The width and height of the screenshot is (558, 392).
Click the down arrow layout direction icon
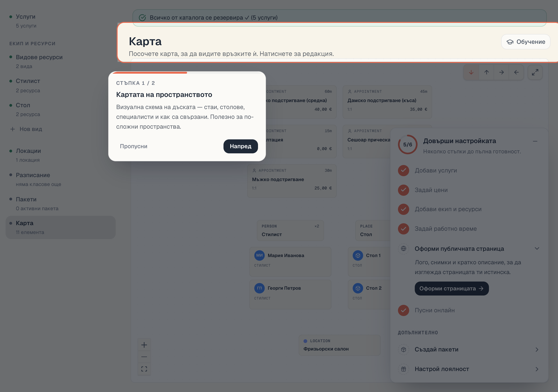[471, 72]
